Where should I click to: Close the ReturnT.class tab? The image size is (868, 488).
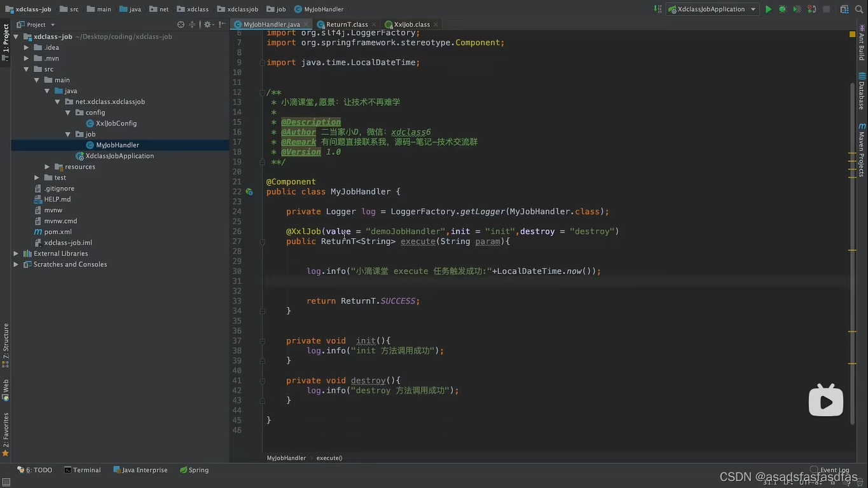pyautogui.click(x=374, y=24)
